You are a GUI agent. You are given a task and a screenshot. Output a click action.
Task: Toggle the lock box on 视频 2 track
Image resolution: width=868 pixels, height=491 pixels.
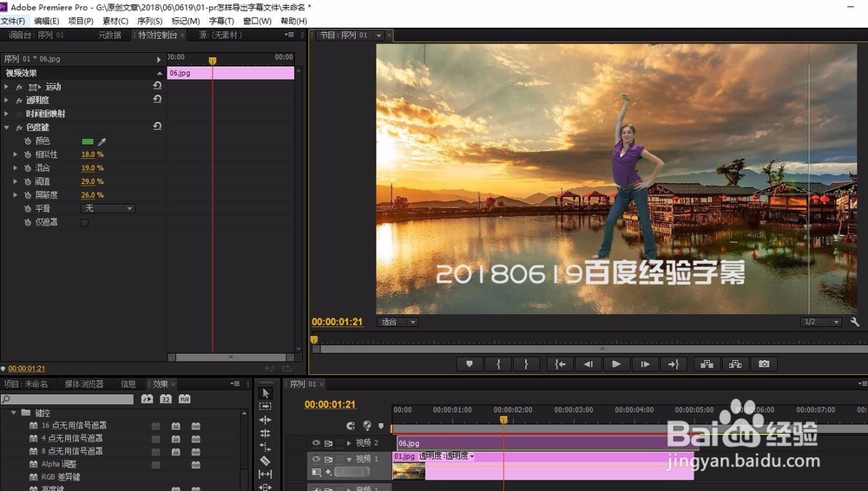(x=340, y=442)
